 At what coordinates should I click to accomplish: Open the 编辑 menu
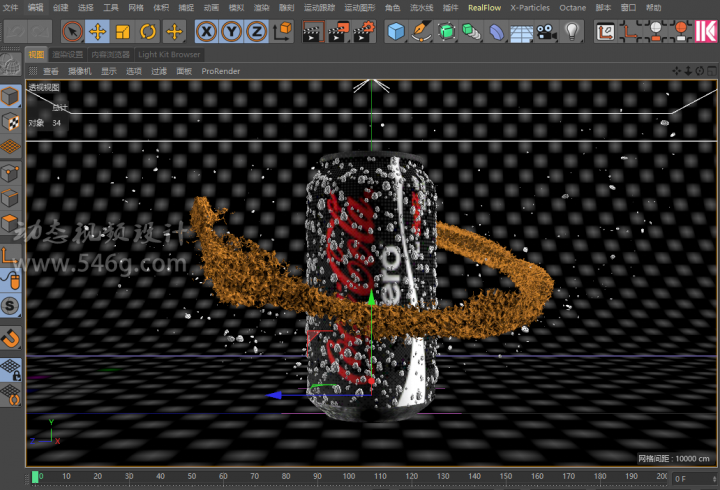point(35,7)
